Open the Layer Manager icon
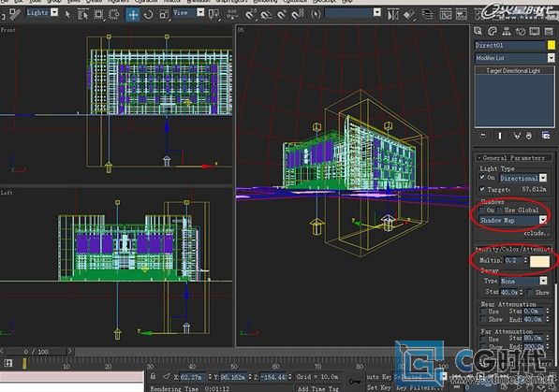Image resolution: width=559 pixels, height=392 pixels. click(427, 15)
